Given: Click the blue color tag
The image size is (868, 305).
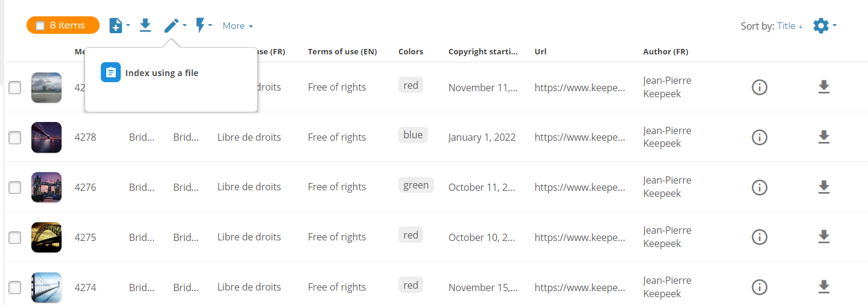Looking at the screenshot, I should tap(413, 135).
